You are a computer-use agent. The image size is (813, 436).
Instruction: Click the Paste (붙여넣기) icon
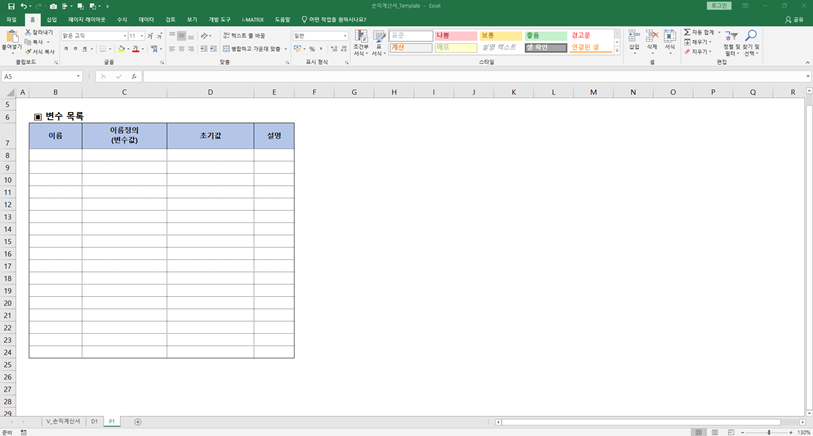pyautogui.click(x=11, y=38)
